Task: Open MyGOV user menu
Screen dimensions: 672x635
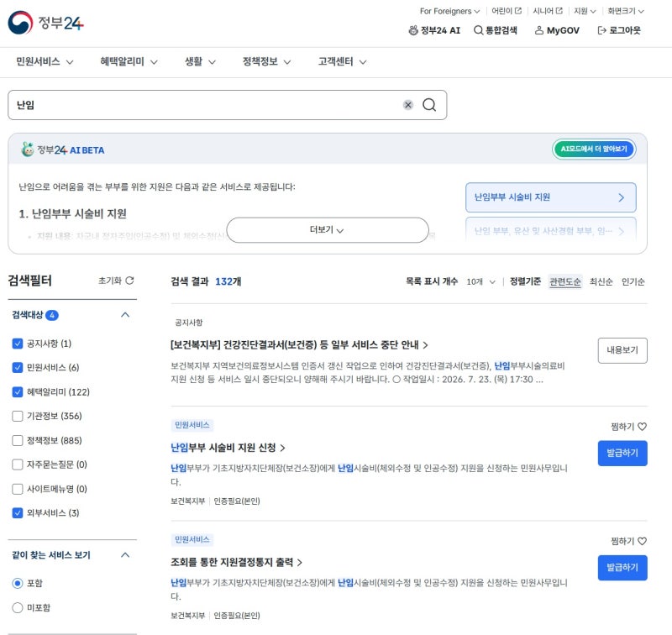Action: click(557, 30)
